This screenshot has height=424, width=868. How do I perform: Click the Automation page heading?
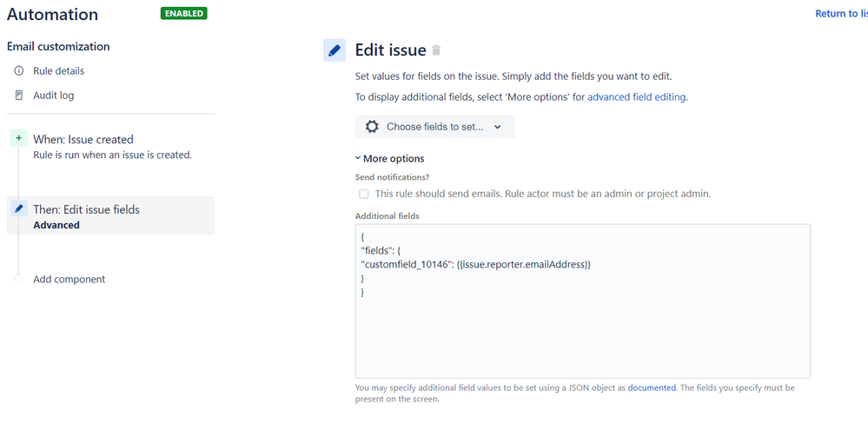tap(53, 15)
